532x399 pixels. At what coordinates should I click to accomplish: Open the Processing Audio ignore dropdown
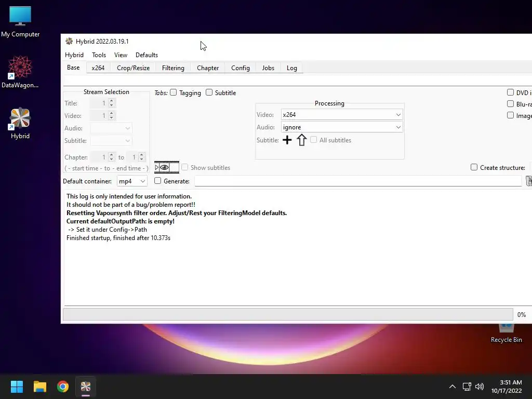342,127
